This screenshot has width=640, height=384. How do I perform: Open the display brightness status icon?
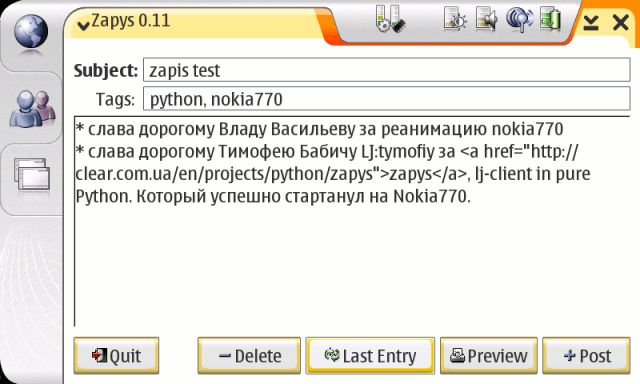coord(455,19)
